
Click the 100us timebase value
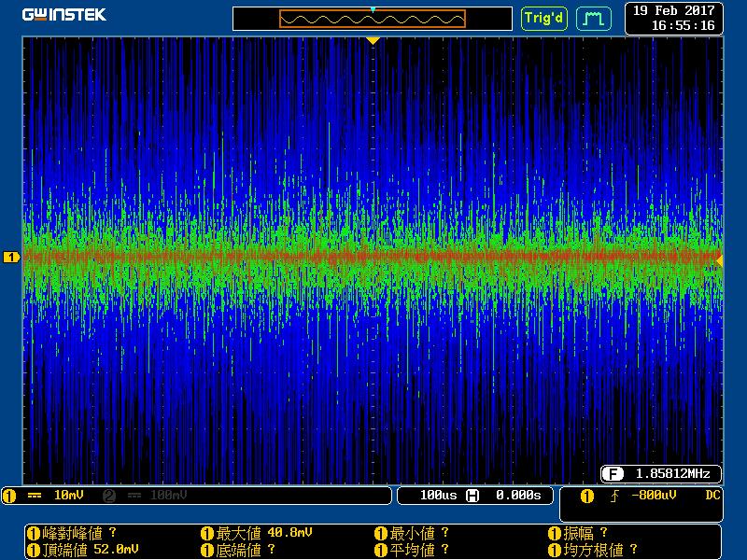[x=438, y=496]
